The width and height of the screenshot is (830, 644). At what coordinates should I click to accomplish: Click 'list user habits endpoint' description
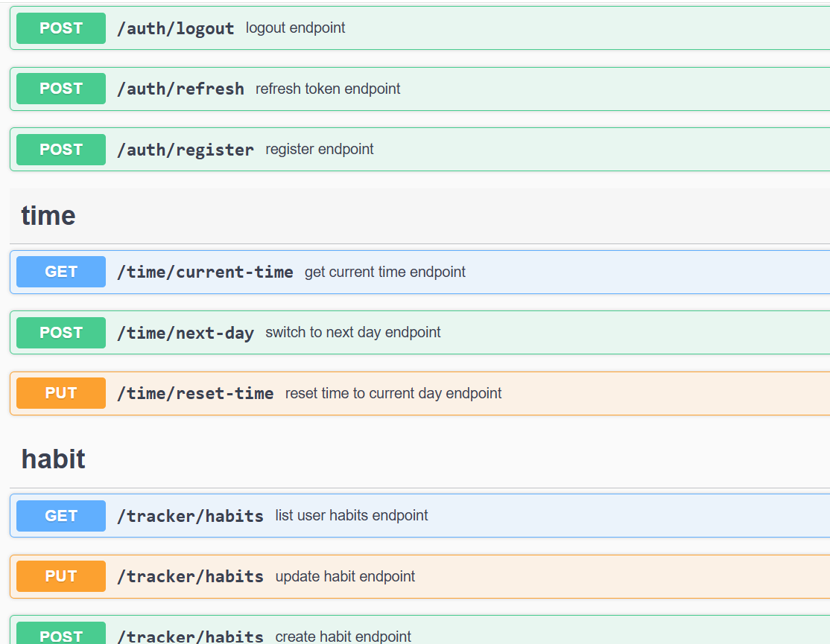tap(352, 516)
